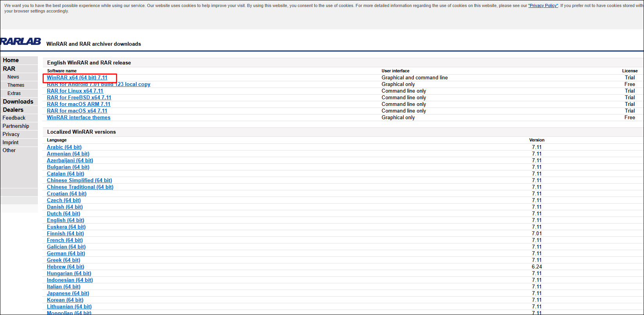Image resolution: width=644 pixels, height=315 pixels.
Task: Click version 7.01 in the Finnish row
Action: [x=537, y=234]
